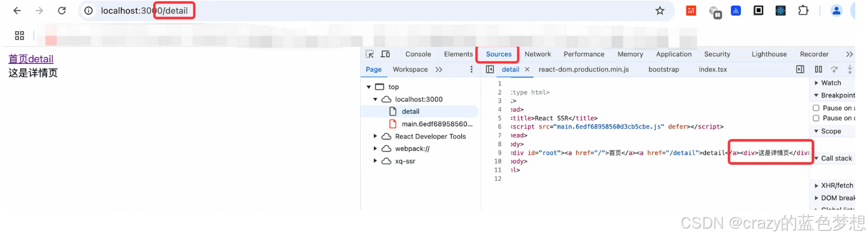Collapse the localhost:3000 tree node
Image resolution: width=868 pixels, height=238 pixels.
click(375, 99)
